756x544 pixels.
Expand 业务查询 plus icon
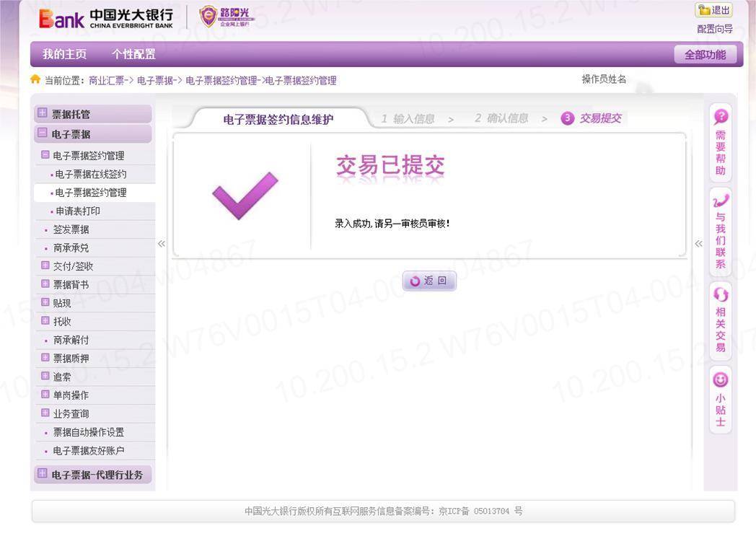click(x=45, y=413)
